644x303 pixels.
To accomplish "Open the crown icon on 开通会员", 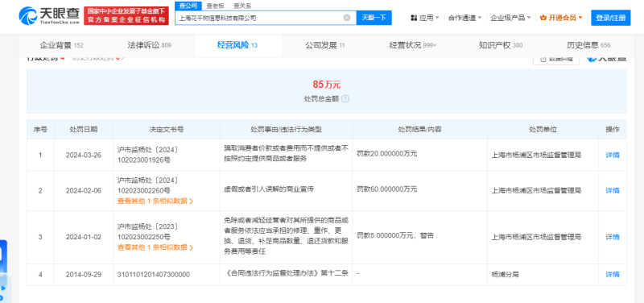I will pos(543,18).
